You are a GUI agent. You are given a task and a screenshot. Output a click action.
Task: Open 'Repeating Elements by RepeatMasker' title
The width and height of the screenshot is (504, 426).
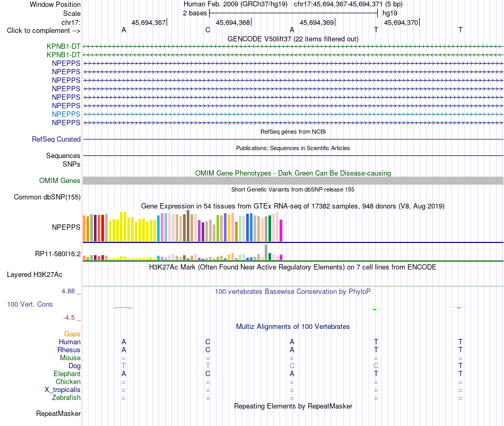[293, 406]
